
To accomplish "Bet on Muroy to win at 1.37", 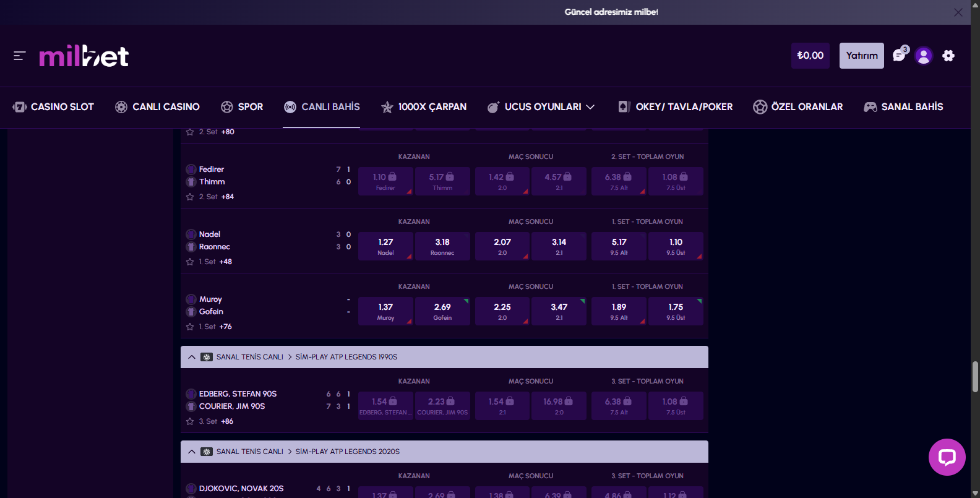I will (385, 311).
